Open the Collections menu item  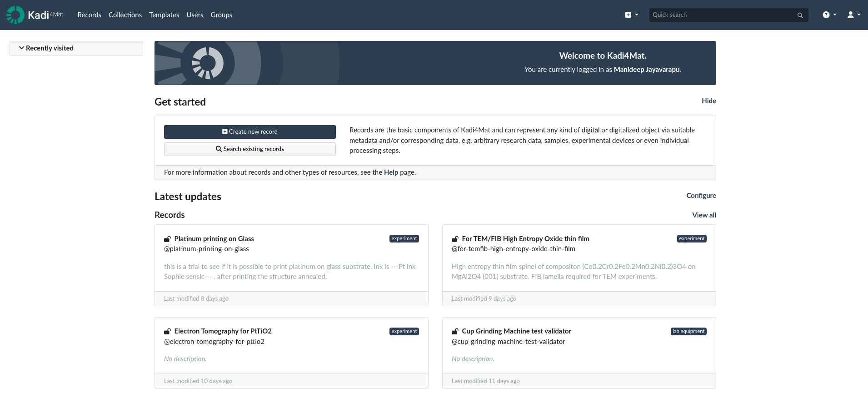[x=125, y=15]
